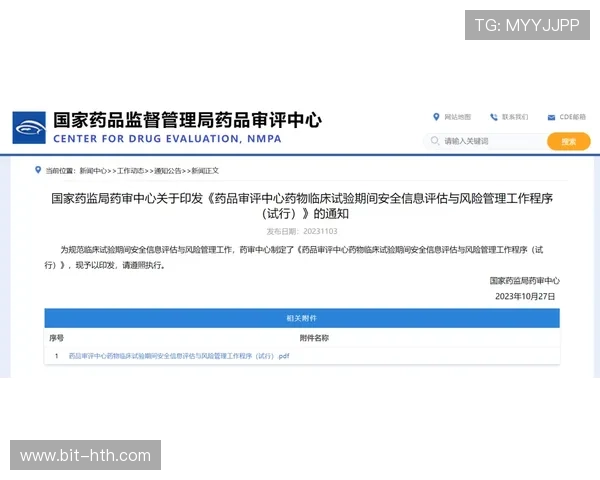Focus the 请输入关键词 search field
The height and width of the screenshot is (480, 600).
[x=486, y=141]
